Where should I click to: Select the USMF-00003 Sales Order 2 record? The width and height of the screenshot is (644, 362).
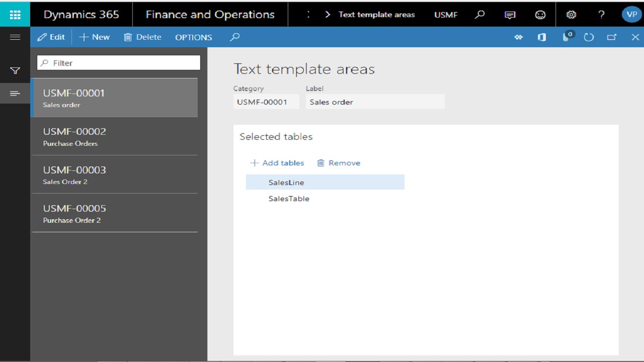[x=114, y=174]
